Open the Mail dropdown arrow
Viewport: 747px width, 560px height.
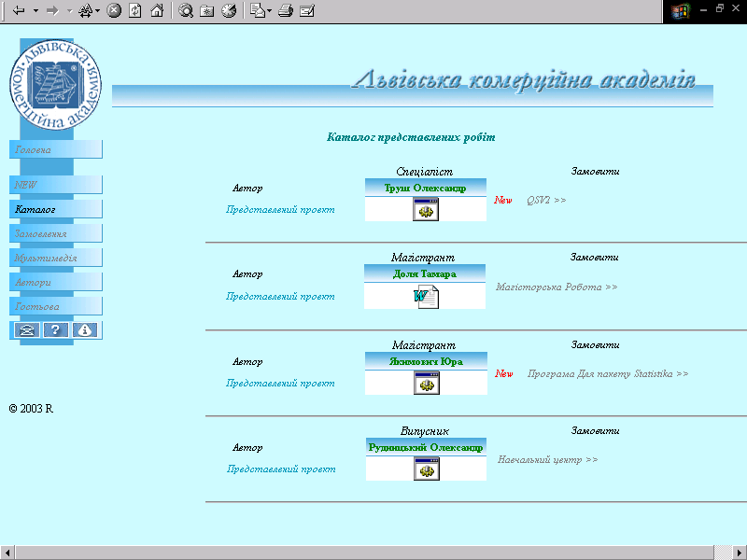point(270,10)
